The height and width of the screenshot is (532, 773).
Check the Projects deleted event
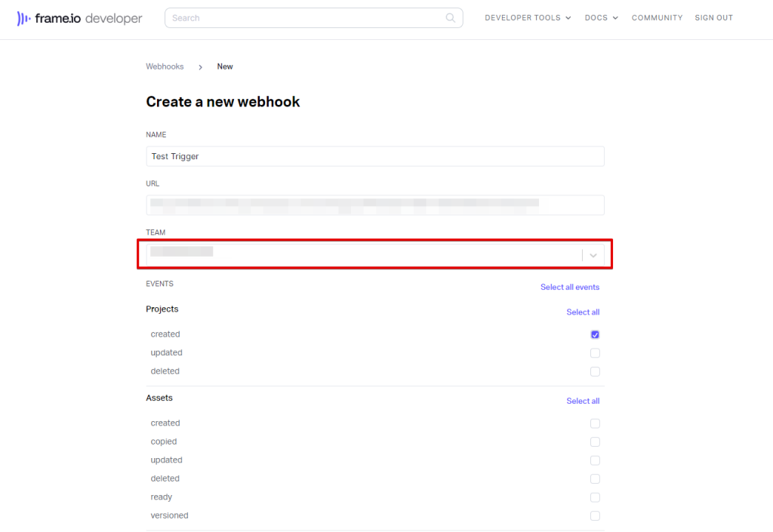point(595,371)
